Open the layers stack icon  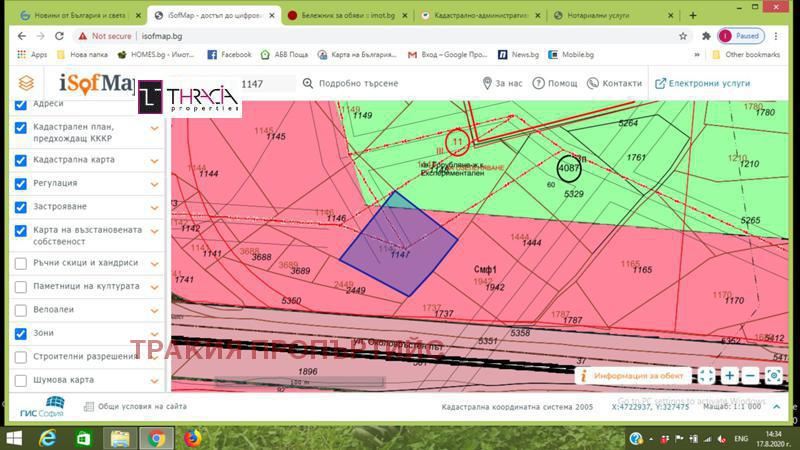pos(26,83)
